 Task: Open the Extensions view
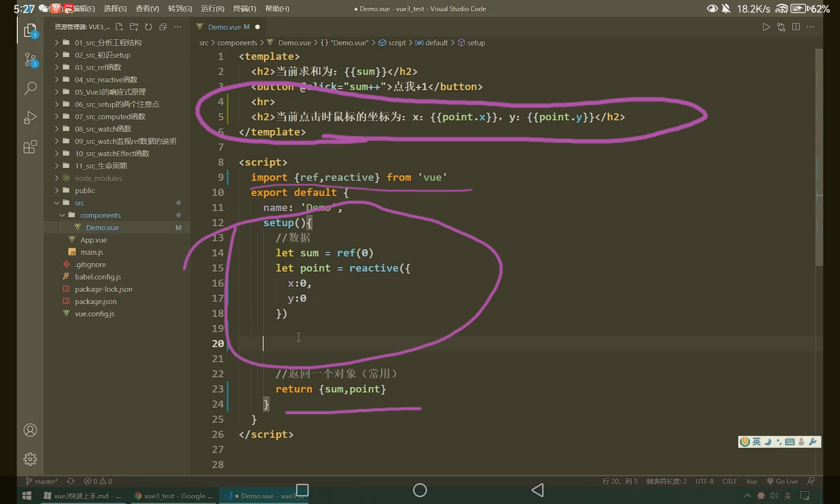click(30, 147)
